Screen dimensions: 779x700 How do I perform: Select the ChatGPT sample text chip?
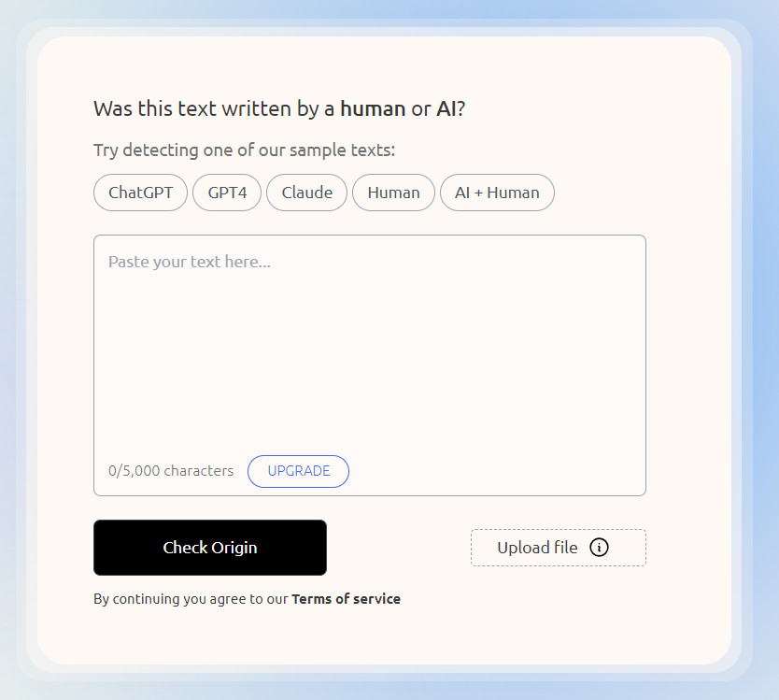(x=141, y=193)
